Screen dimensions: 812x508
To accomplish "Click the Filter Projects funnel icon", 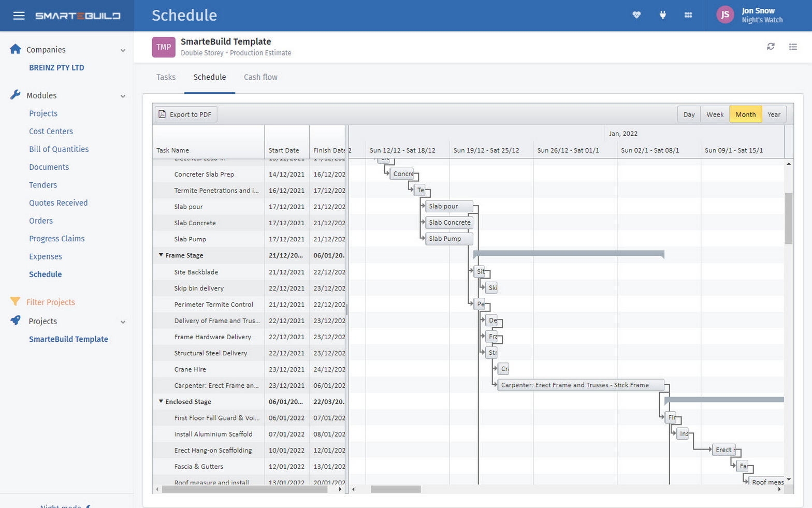I will point(15,302).
